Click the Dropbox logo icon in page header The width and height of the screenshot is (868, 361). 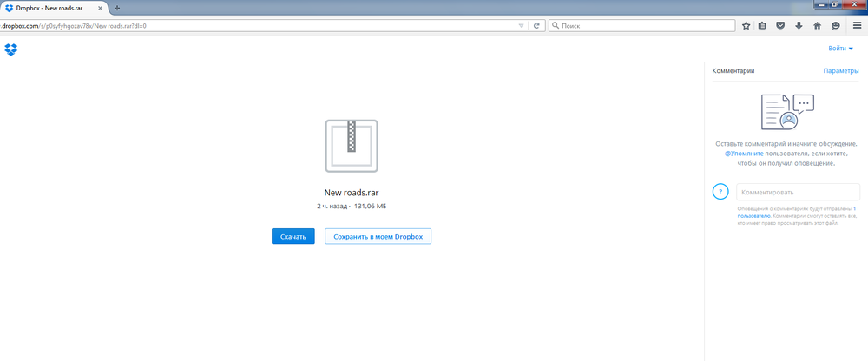(11, 49)
